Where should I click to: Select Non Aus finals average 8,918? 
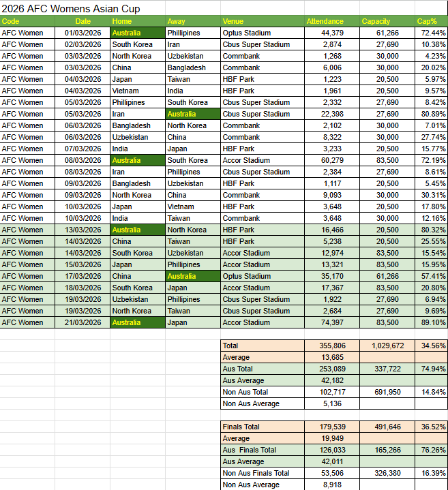[332, 485]
